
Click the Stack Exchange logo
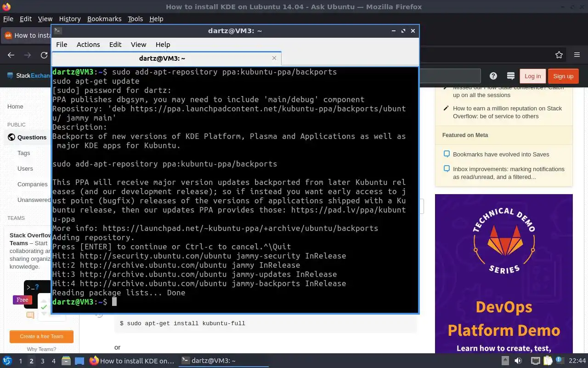click(28, 75)
